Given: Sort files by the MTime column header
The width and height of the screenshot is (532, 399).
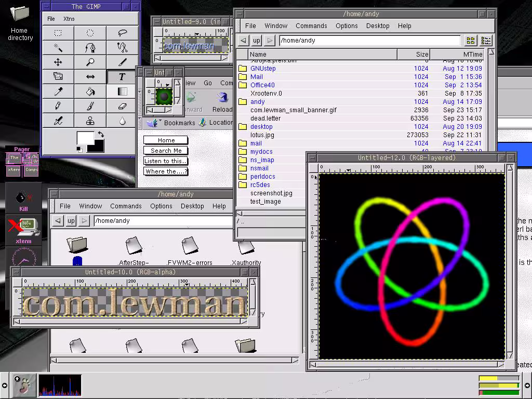Looking at the screenshot, I should coord(472,54).
